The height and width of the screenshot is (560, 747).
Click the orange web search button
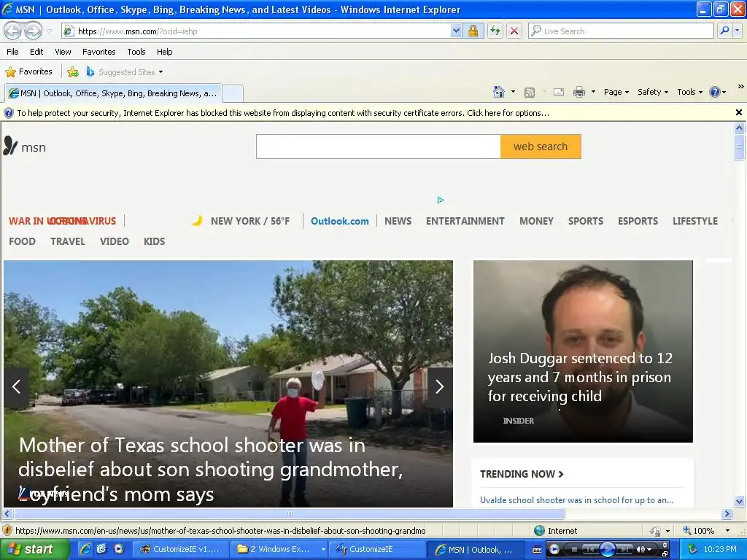(x=541, y=147)
